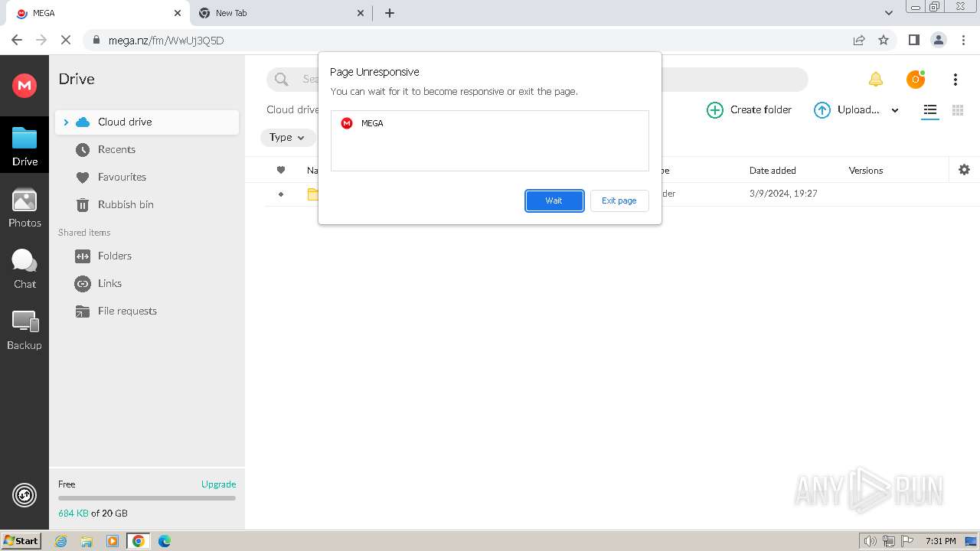Expand the Upload dropdown arrow

click(895, 110)
